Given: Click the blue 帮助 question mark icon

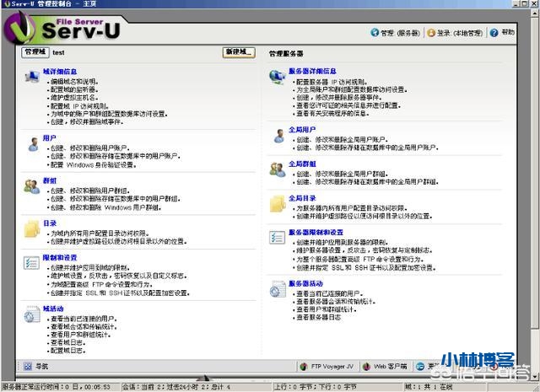Looking at the screenshot, I should (494, 33).
